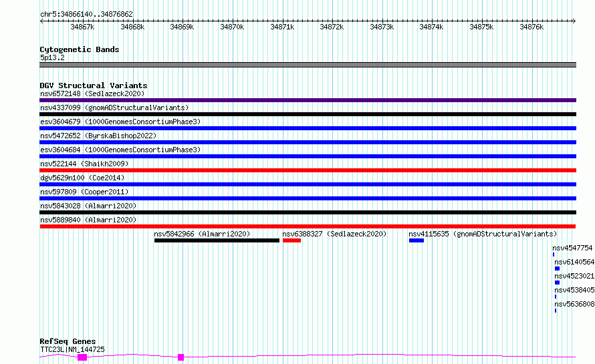Viewport: 595px width, 364px height.
Task: Select the nsv5472652 ByrskaBishop2022 blue bar
Action: [x=308, y=142]
